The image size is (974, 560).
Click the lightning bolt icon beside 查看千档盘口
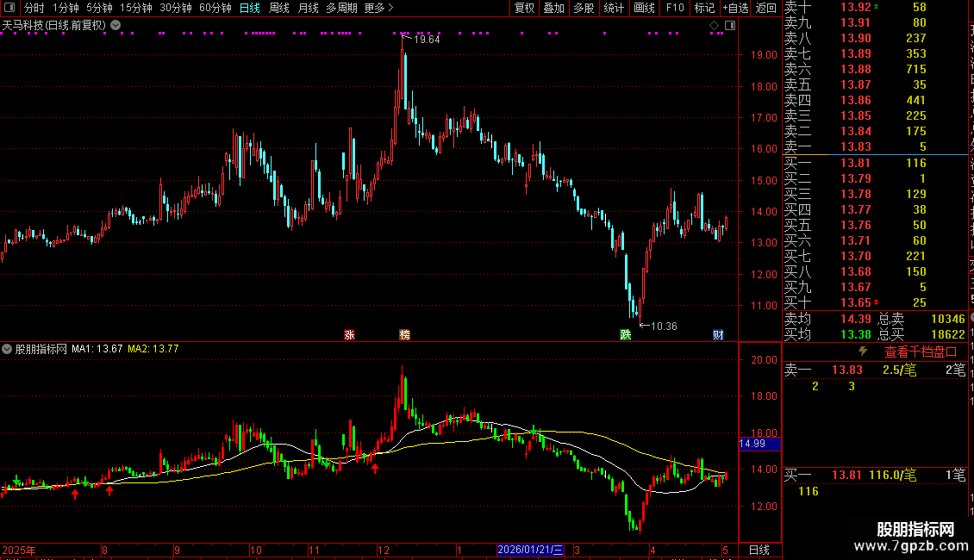tap(863, 352)
